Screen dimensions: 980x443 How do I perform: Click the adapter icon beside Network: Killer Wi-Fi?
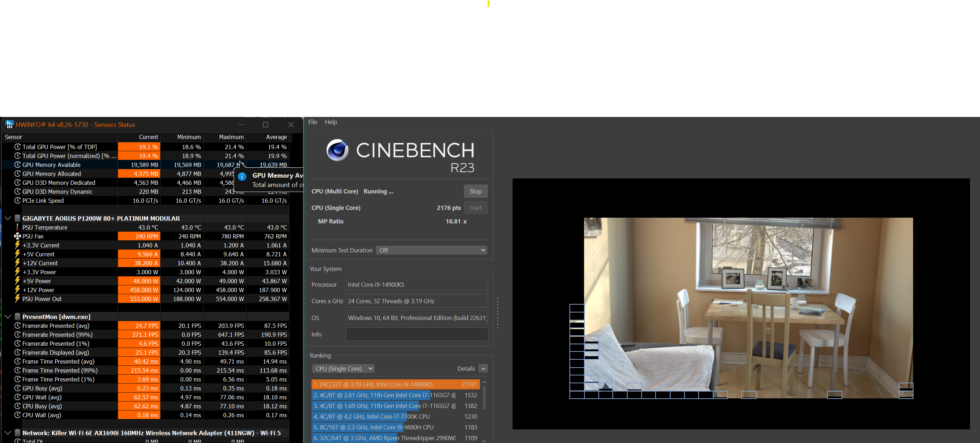[x=17, y=433]
